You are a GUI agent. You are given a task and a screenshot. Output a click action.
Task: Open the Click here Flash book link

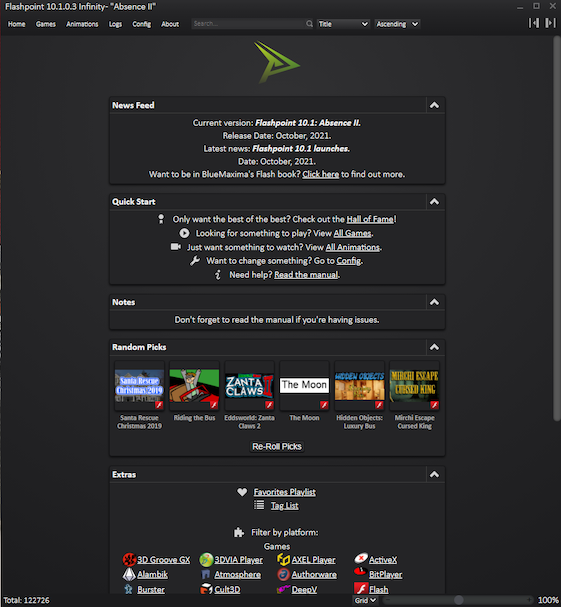point(321,174)
